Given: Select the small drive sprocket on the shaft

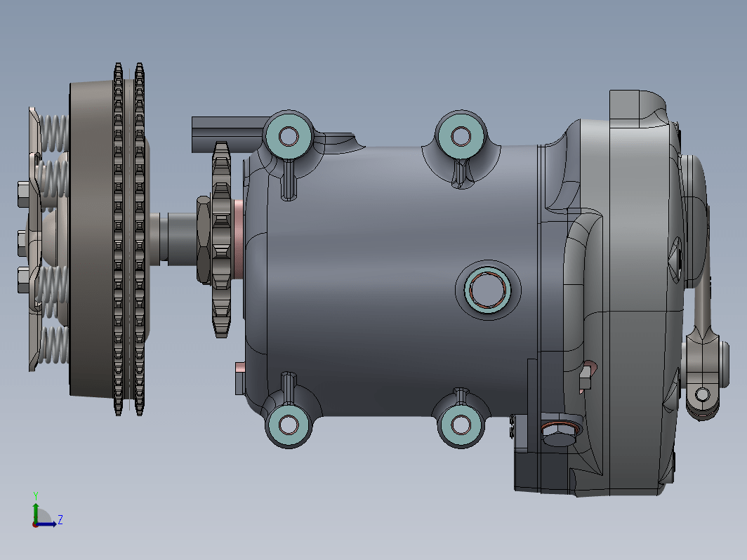Looking at the screenshot, I should 221,239.
